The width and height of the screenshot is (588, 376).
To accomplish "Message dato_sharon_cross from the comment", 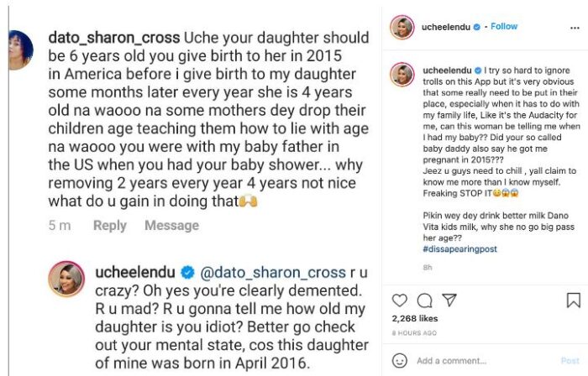I will point(171,226).
